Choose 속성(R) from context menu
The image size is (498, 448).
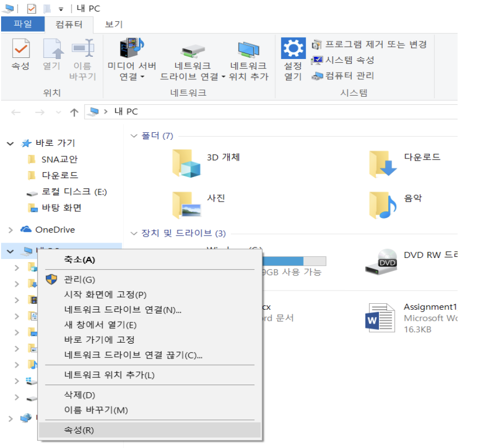pyautogui.click(x=150, y=430)
